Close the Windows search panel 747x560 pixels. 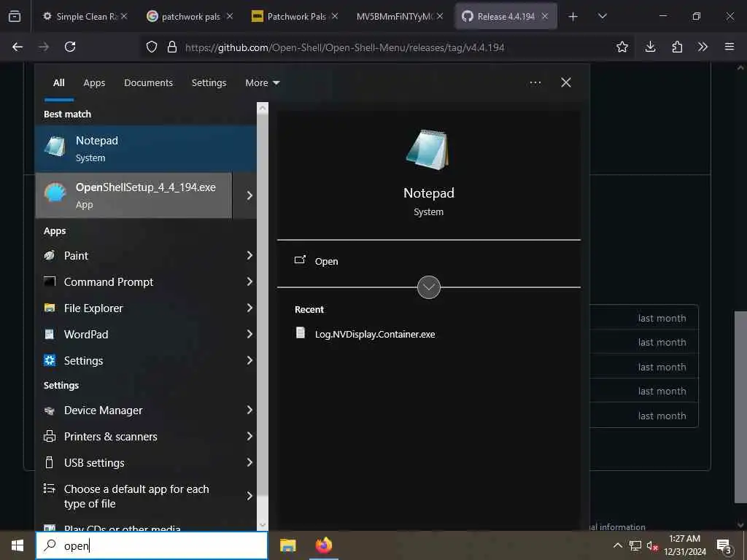point(566,83)
